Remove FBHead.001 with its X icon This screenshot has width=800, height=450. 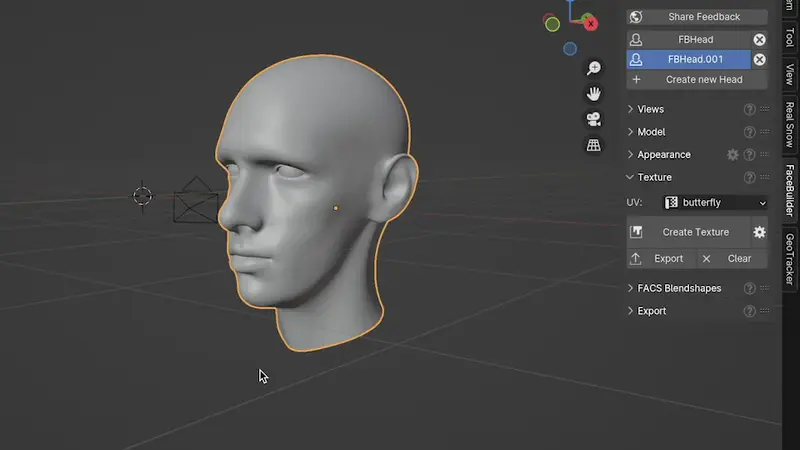[759, 59]
